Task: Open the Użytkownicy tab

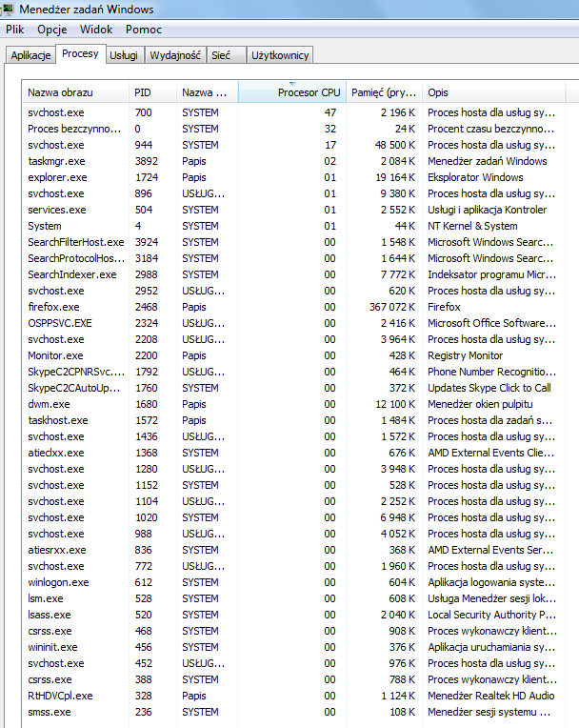Action: click(280, 55)
